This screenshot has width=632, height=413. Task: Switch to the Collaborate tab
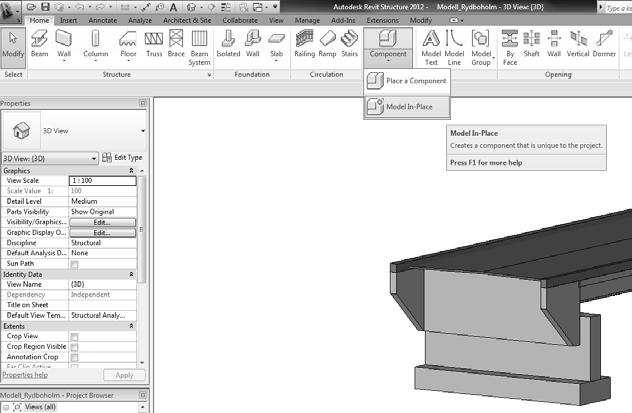tap(240, 20)
